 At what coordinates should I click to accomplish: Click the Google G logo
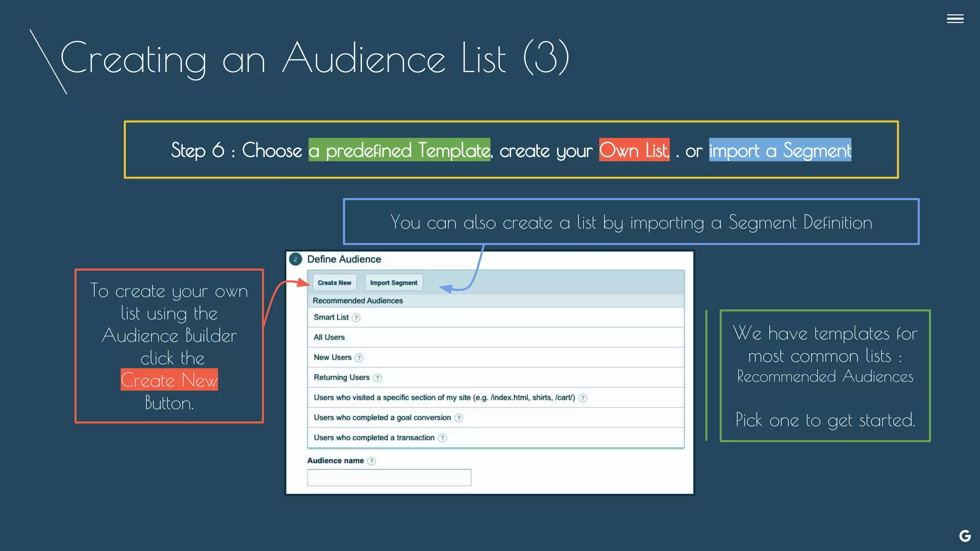965,536
